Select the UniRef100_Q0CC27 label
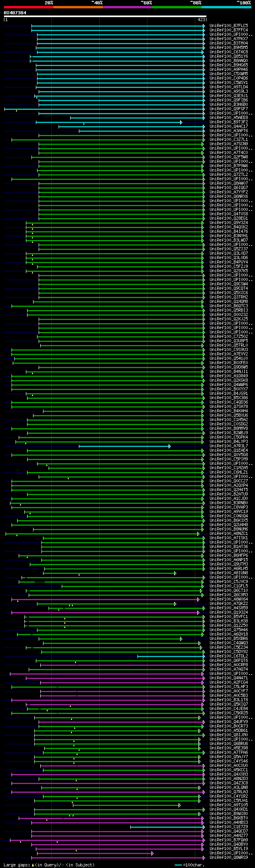The image size is (255, 868). 229,481
